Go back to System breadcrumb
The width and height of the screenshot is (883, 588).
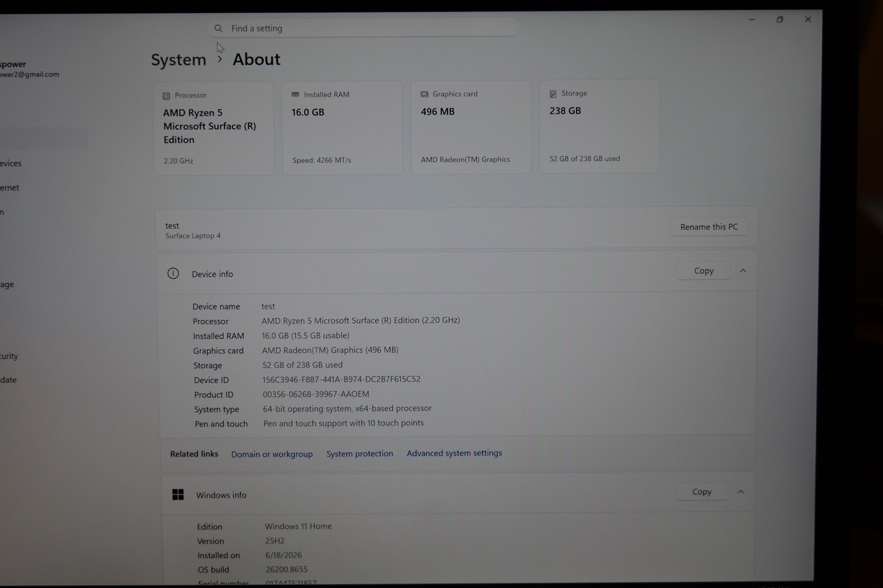click(178, 60)
